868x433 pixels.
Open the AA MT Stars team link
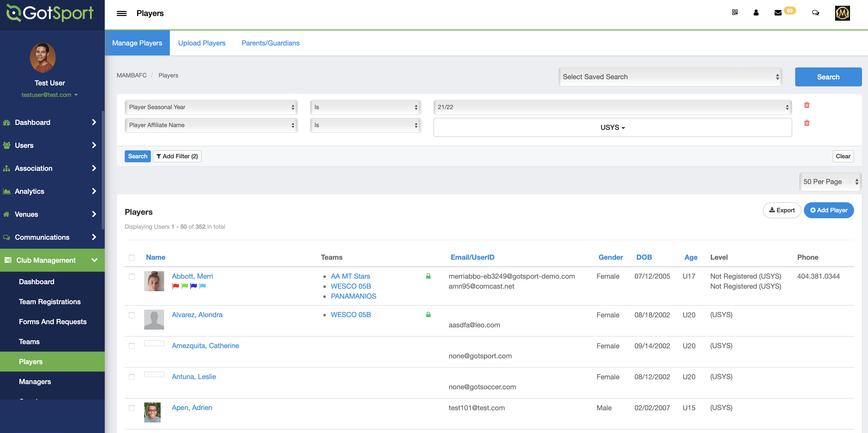(x=350, y=276)
